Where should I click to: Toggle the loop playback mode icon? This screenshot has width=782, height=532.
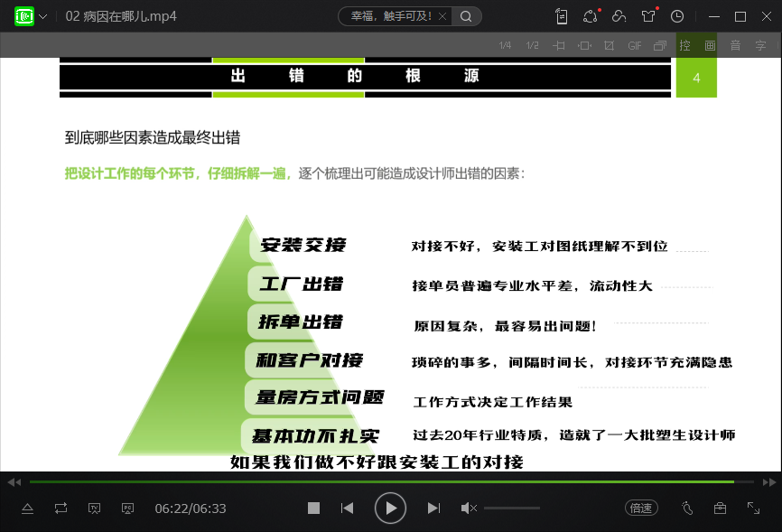(x=61, y=509)
